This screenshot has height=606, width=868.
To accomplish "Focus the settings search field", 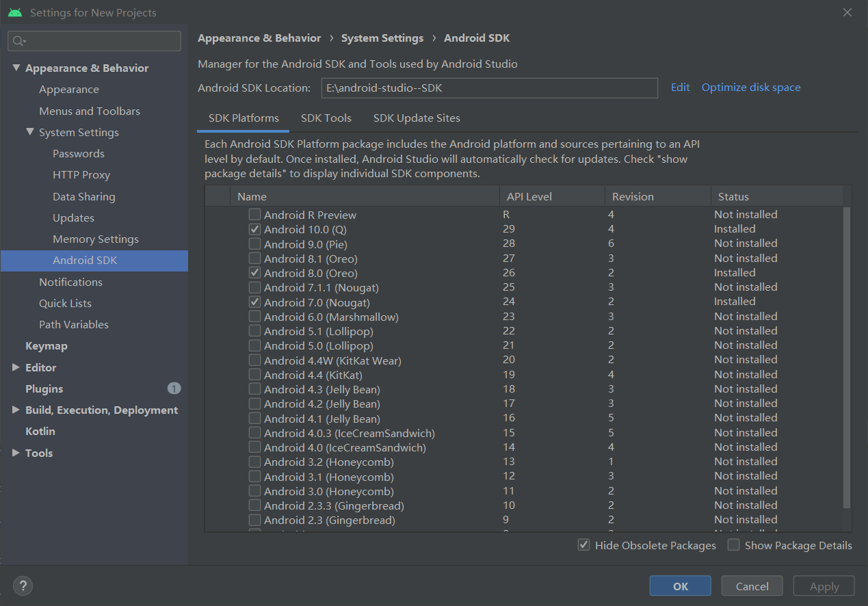I will coord(94,41).
